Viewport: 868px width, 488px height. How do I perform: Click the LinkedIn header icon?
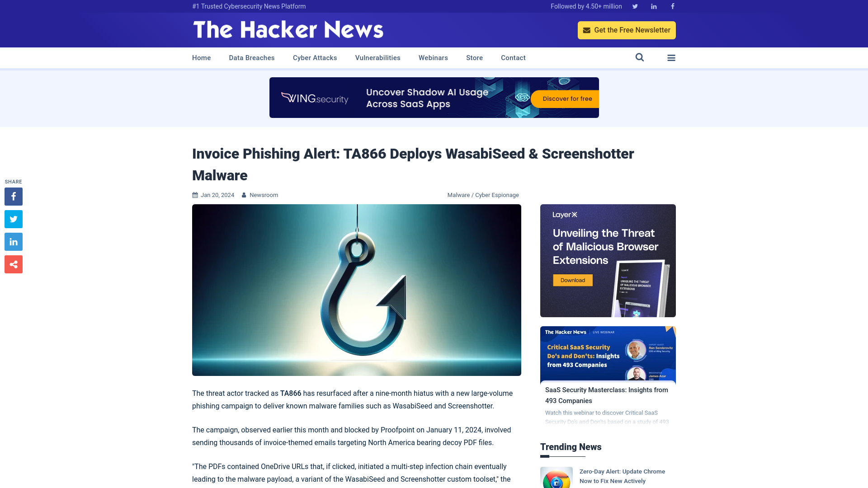pyautogui.click(x=653, y=6)
